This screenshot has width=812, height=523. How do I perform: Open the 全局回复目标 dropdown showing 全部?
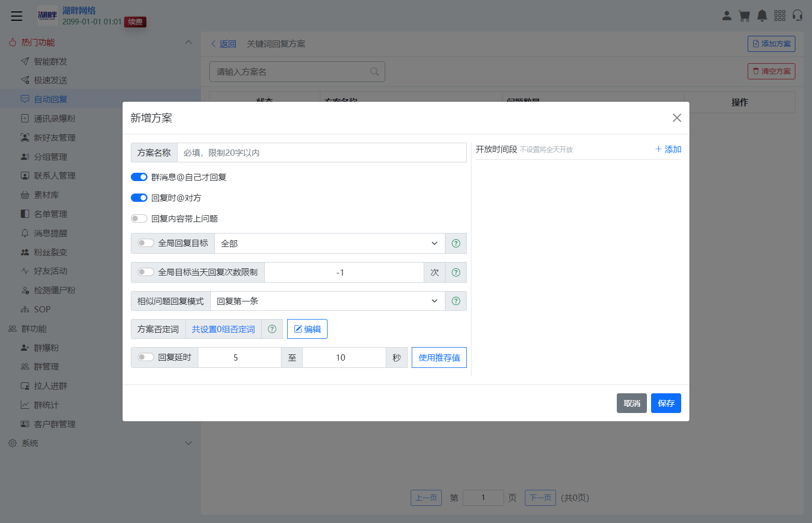click(x=330, y=243)
